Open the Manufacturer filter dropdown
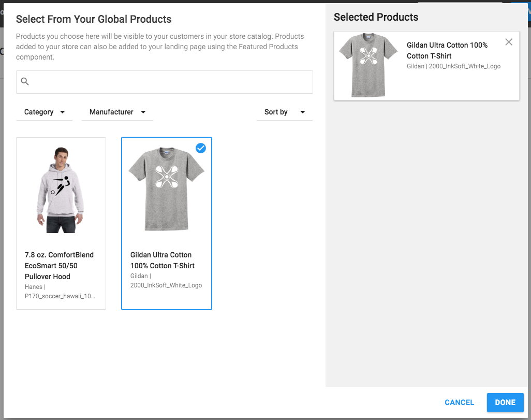The width and height of the screenshot is (531, 420). (x=117, y=112)
